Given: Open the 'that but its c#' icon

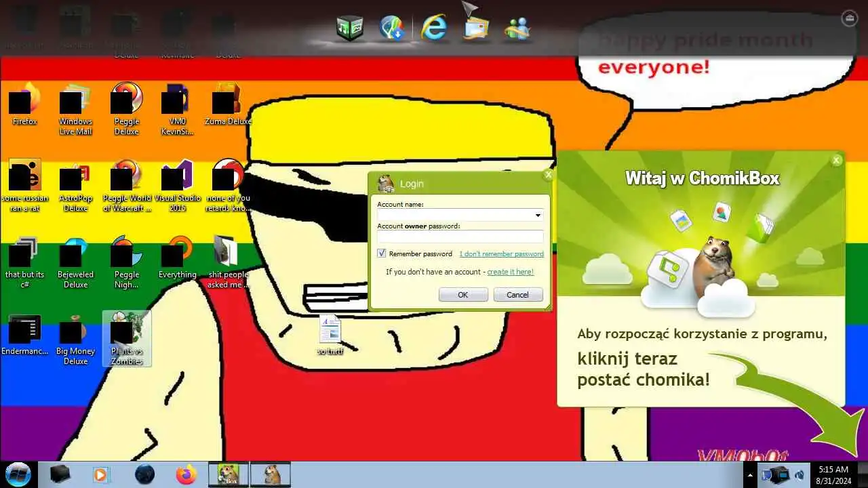Looking at the screenshot, I should point(24,262).
